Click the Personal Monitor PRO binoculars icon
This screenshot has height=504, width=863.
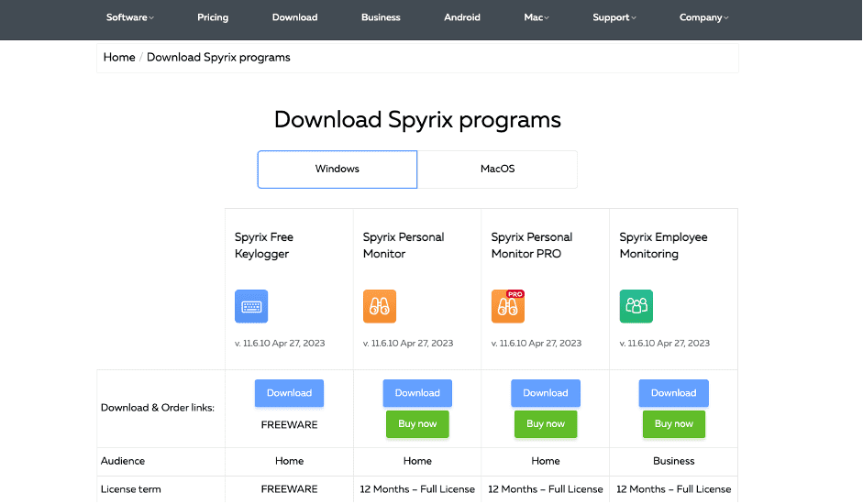point(507,306)
